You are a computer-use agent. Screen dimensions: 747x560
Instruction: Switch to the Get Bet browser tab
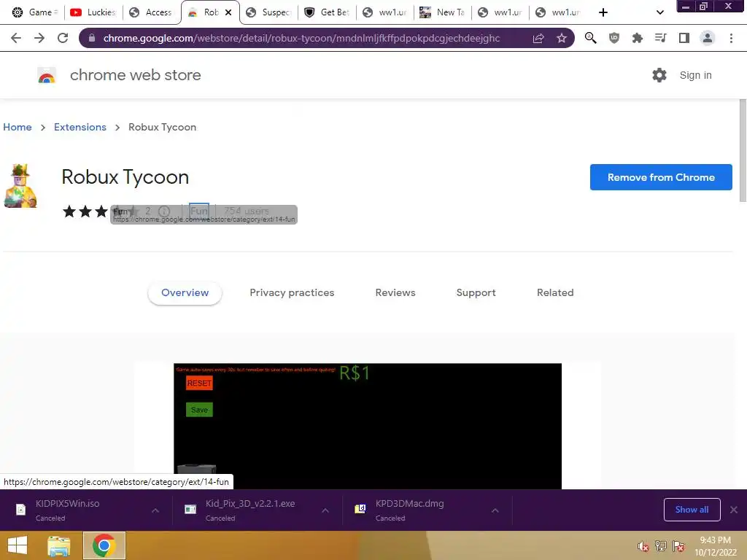[328, 12]
